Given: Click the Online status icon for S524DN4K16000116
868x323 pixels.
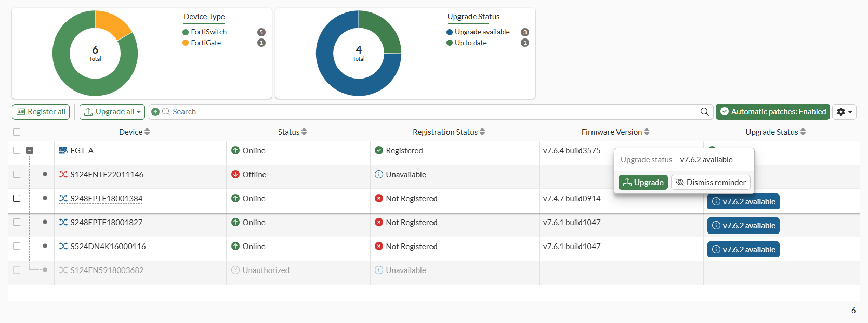Looking at the screenshot, I should [235, 247].
